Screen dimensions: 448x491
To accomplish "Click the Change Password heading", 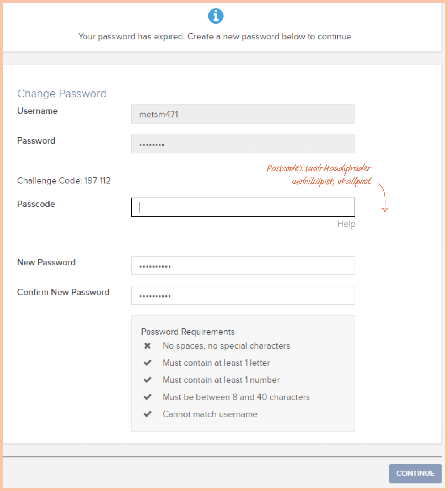I will click(62, 94).
